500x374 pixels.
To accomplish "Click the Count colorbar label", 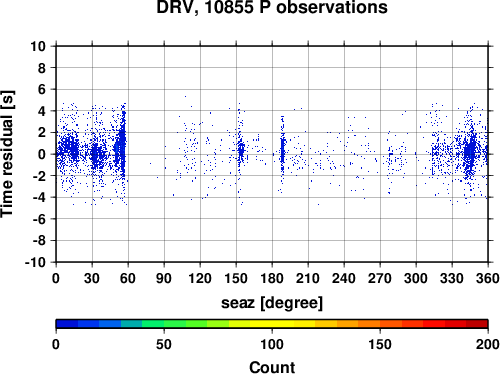I will pyautogui.click(x=272, y=367).
